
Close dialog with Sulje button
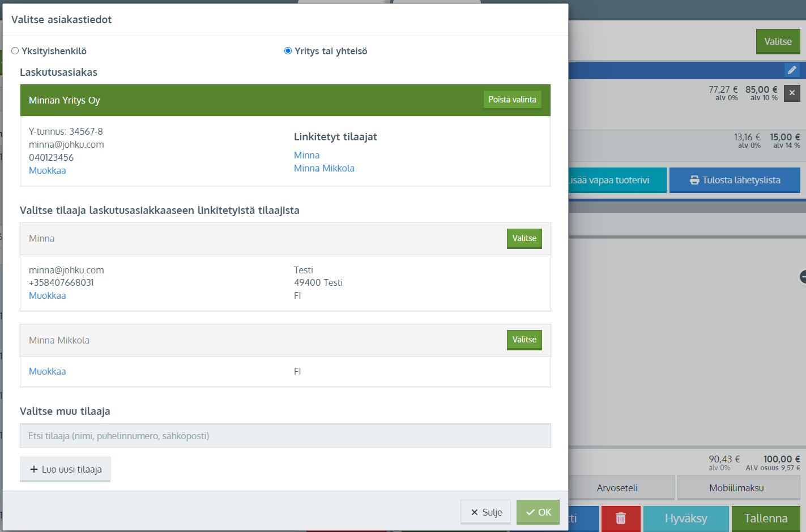click(485, 512)
